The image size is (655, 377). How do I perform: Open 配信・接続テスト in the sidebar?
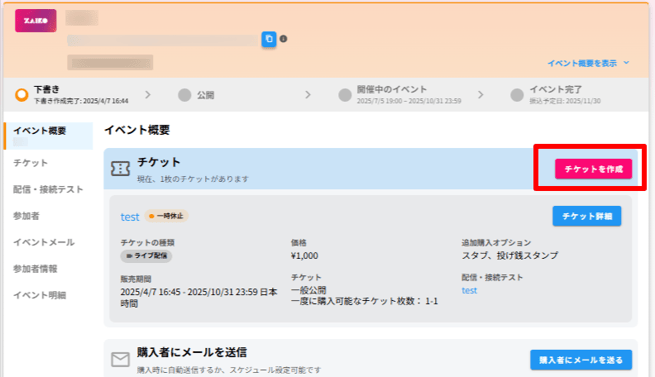(x=48, y=189)
